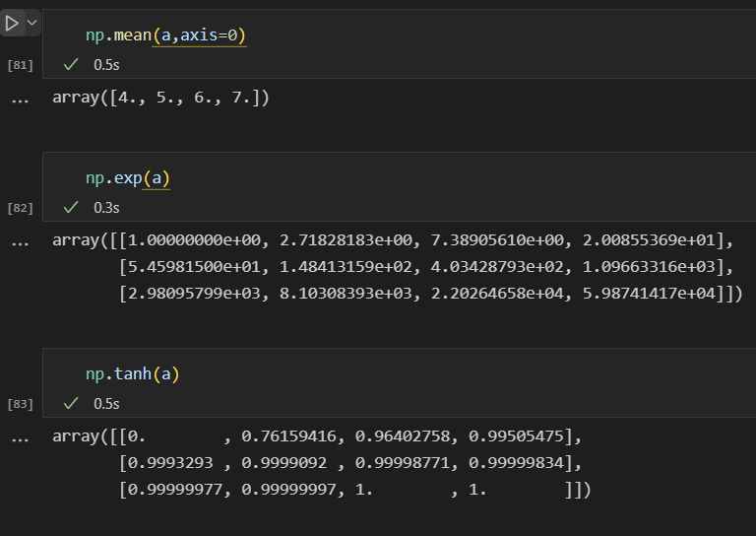Open output actions ellipsis for np.exp output

pyautogui.click(x=21, y=244)
